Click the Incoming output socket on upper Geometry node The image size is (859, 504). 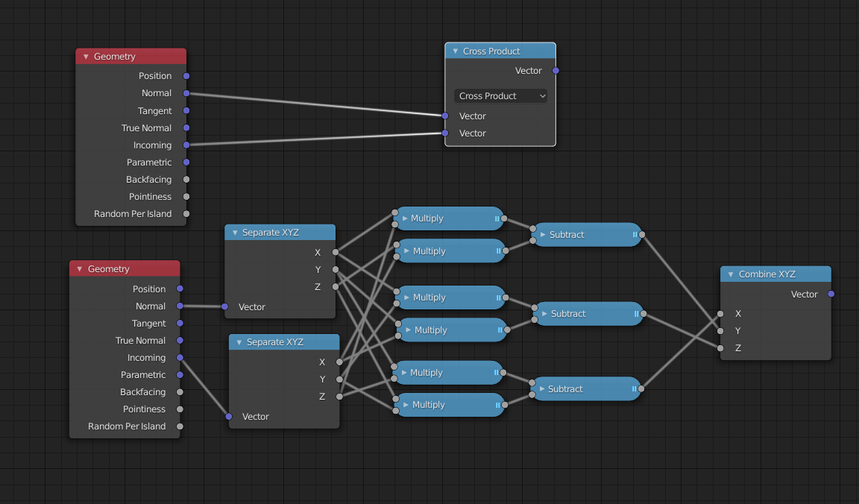[x=186, y=145]
